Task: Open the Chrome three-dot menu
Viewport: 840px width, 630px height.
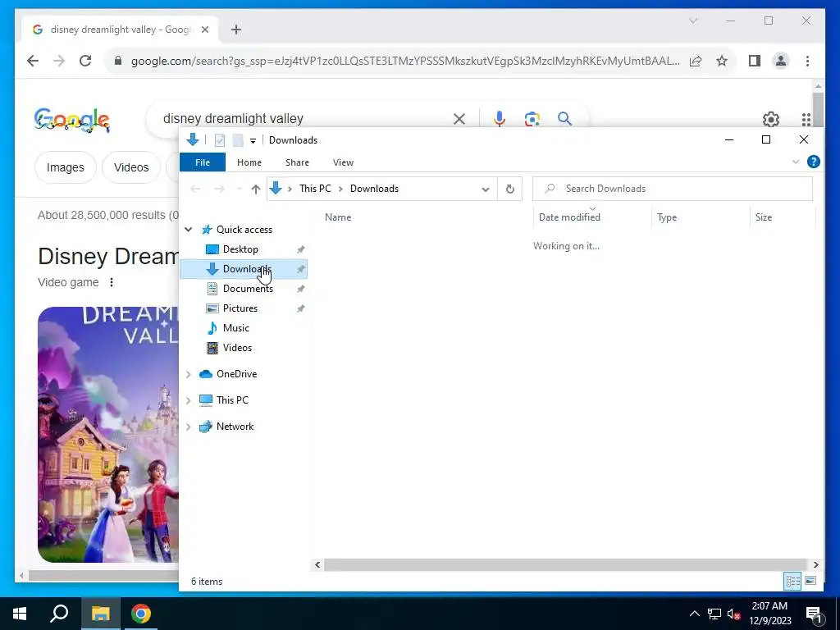Action: (x=807, y=61)
